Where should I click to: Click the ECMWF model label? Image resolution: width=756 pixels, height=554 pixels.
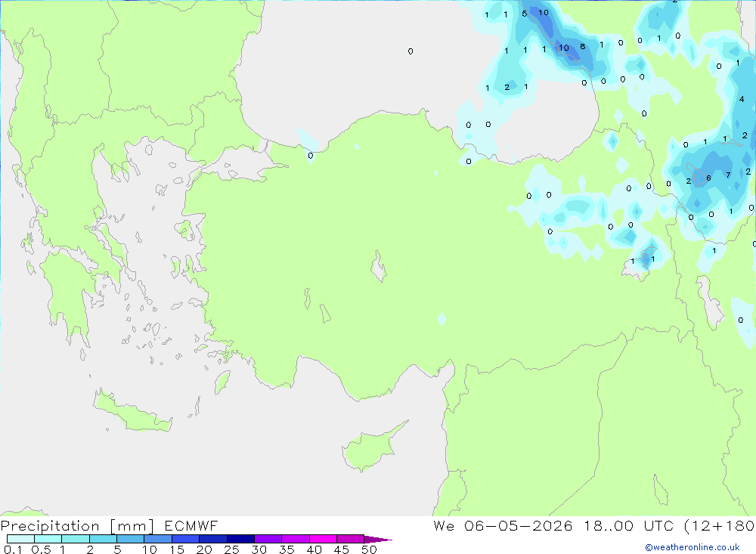[x=191, y=525]
